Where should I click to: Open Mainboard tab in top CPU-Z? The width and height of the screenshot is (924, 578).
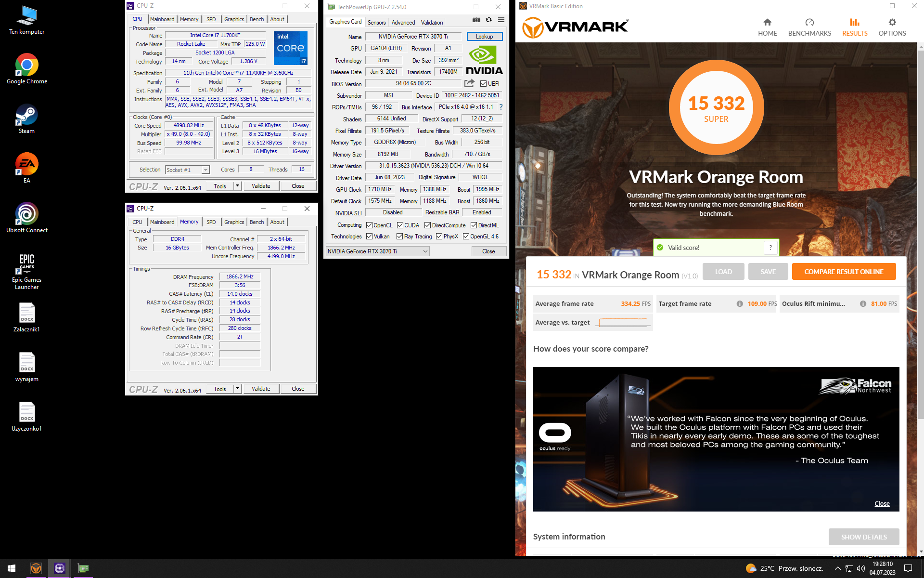pyautogui.click(x=162, y=19)
